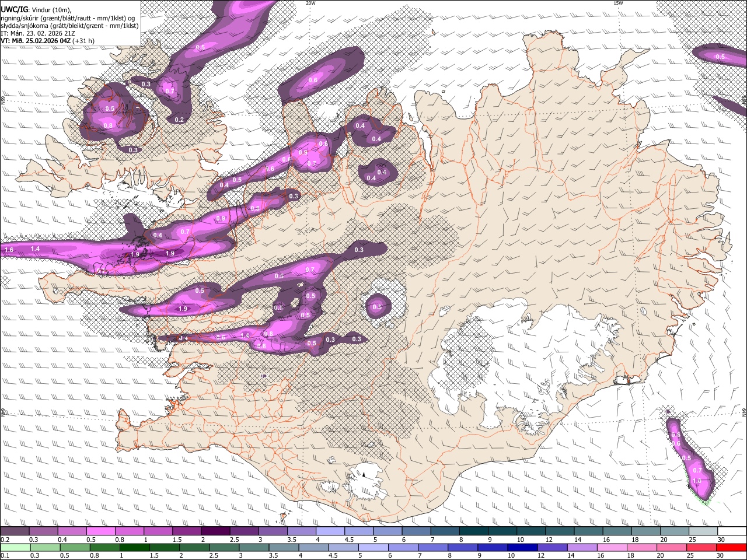Click the bright red bottom legend swatch after 30
The width and height of the screenshot is (747, 560).
point(731,547)
